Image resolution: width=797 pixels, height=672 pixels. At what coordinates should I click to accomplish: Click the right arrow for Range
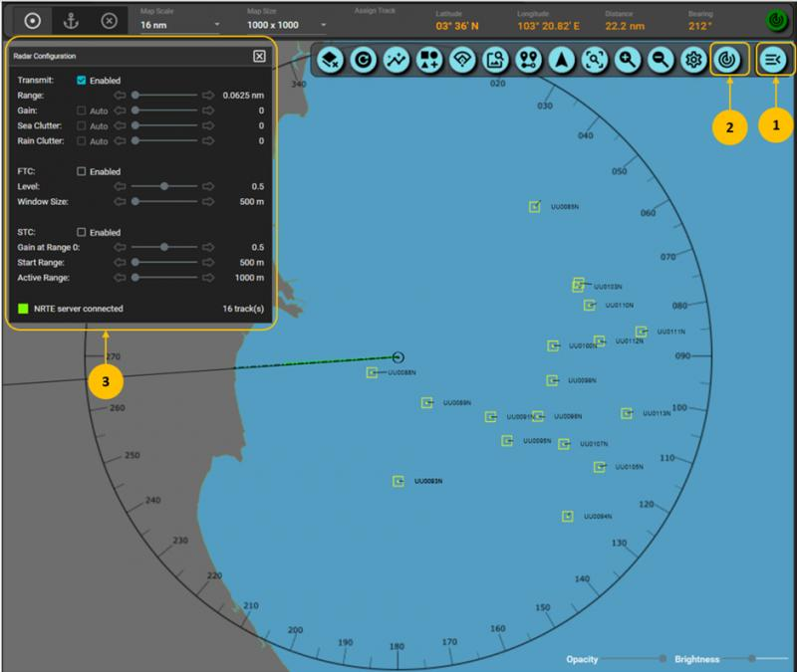[x=207, y=95]
